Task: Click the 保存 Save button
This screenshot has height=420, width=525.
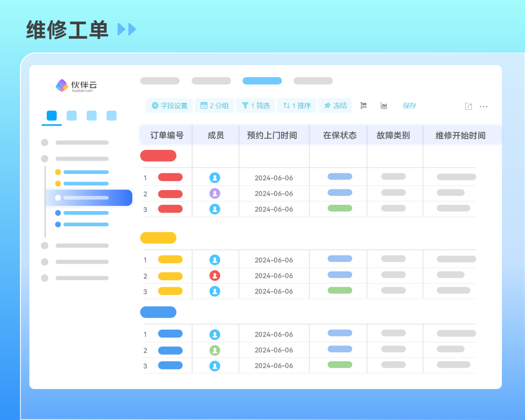Action: (409, 106)
